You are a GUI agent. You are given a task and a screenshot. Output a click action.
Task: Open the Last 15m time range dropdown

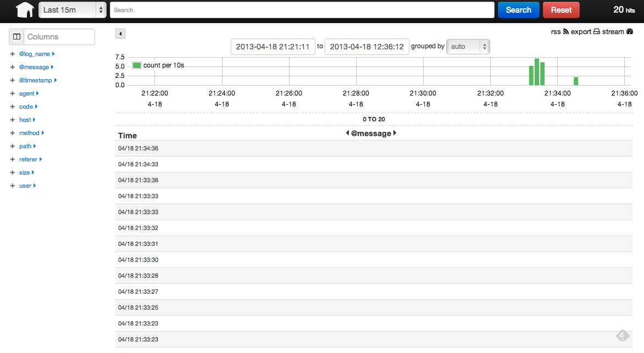(x=72, y=9)
